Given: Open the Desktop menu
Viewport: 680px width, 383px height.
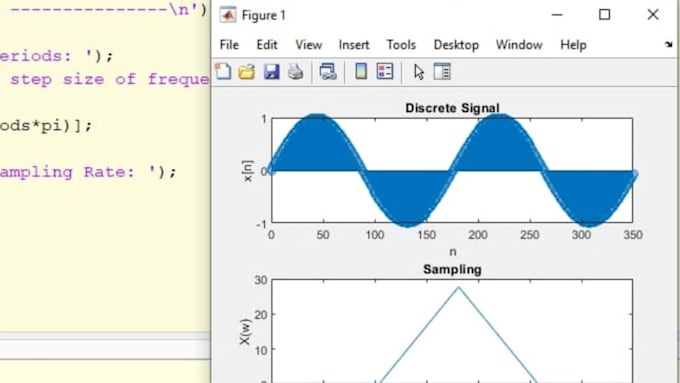Looking at the screenshot, I should pyautogui.click(x=456, y=45).
